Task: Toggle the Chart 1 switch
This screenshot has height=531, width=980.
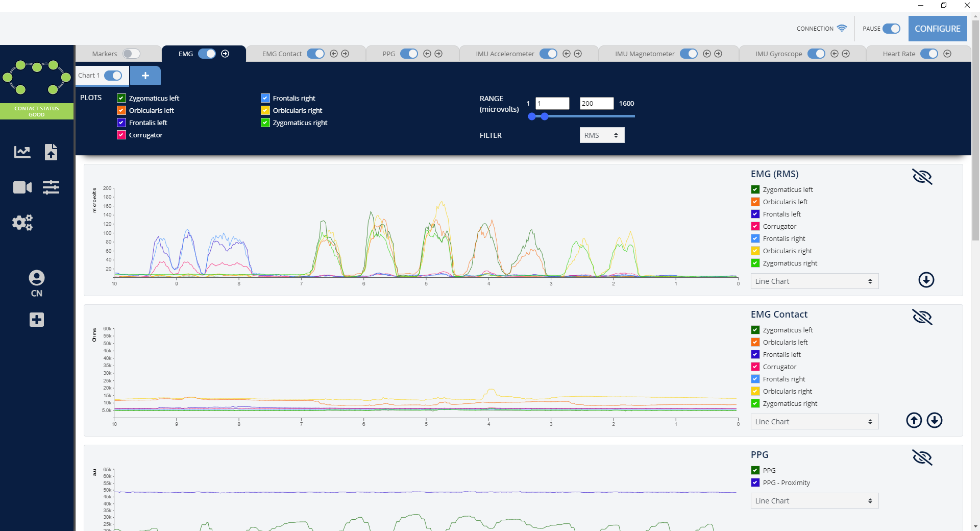Action: click(113, 76)
